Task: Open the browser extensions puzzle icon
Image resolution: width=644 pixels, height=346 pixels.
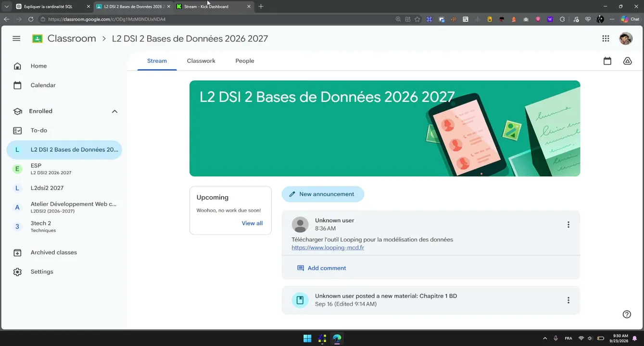Action: coord(562,19)
